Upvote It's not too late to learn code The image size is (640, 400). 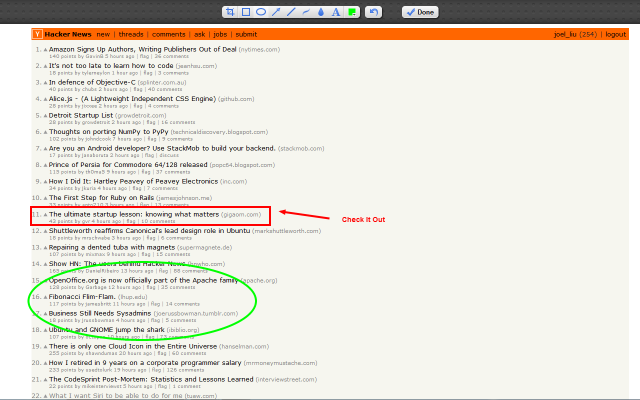click(x=45, y=66)
